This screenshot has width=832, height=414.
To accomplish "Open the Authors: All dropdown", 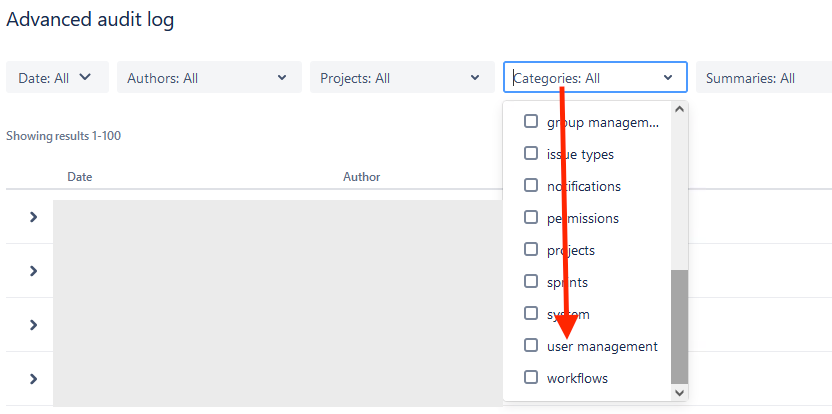I will point(208,78).
